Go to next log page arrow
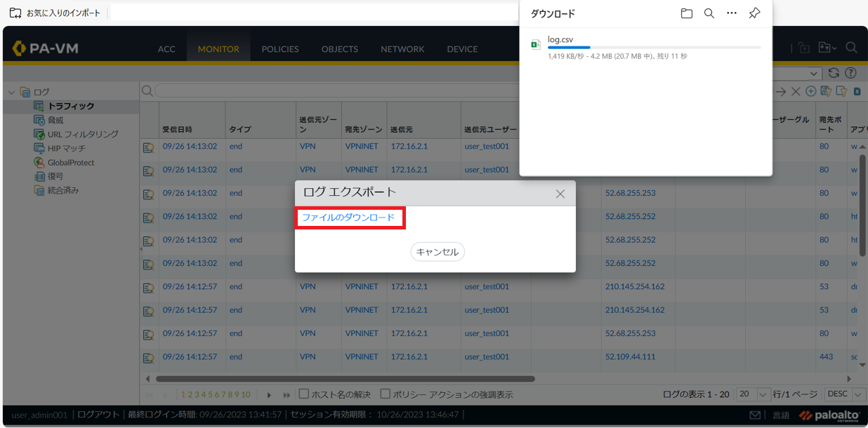 click(x=269, y=395)
